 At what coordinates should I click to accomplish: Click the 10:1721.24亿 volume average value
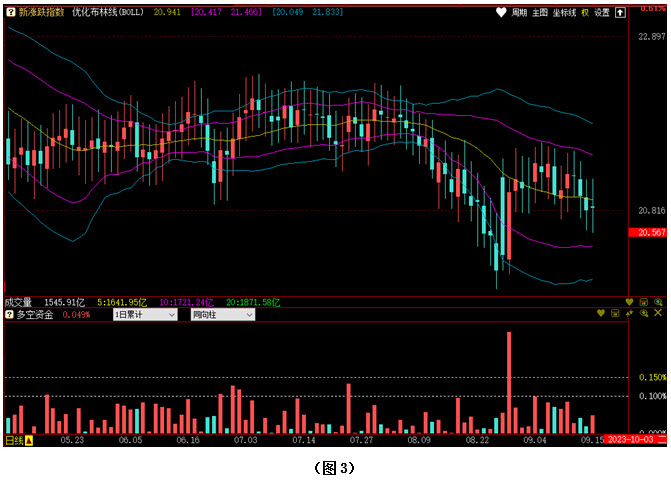pos(187,303)
